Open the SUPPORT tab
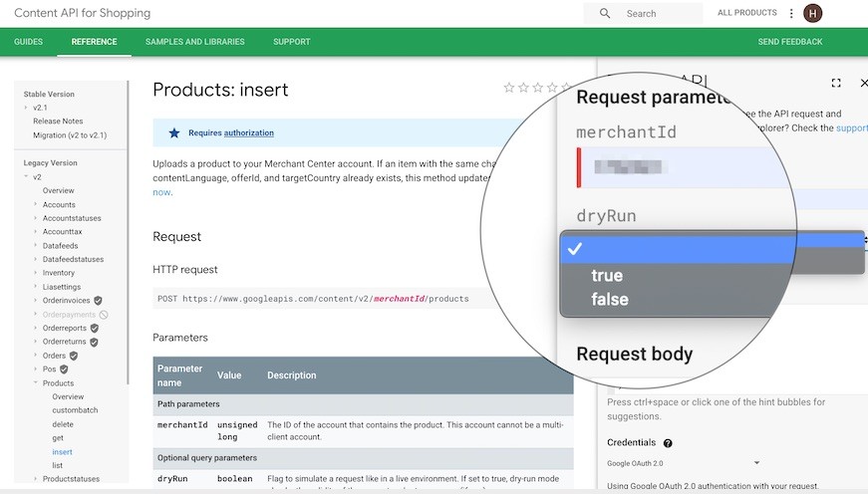Image resolution: width=868 pixels, height=494 pixels. (292, 42)
